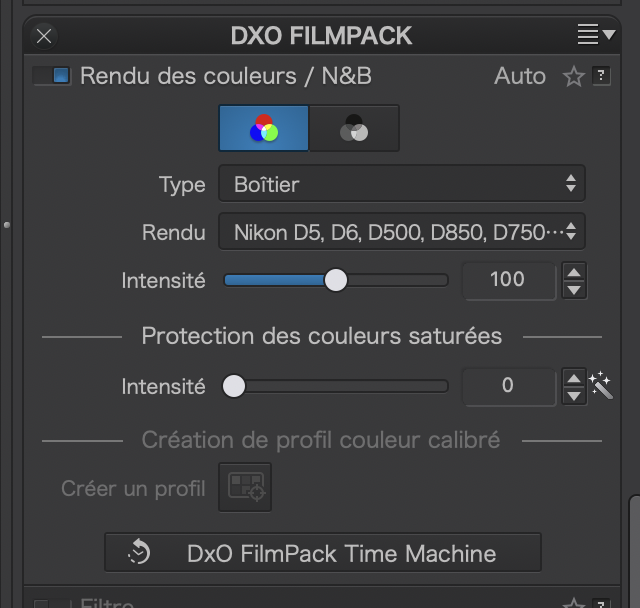Viewport: 640px width, 608px height.
Task: Click the Intensité value field showing 100
Action: (509, 280)
